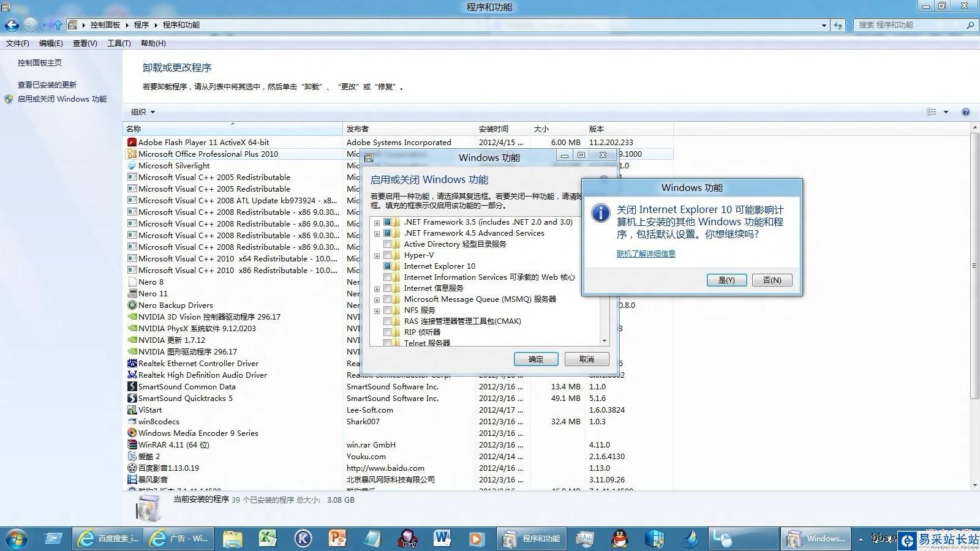The height and width of the screenshot is (551, 980).
Task: Open the 组织 dropdown
Action: [143, 112]
